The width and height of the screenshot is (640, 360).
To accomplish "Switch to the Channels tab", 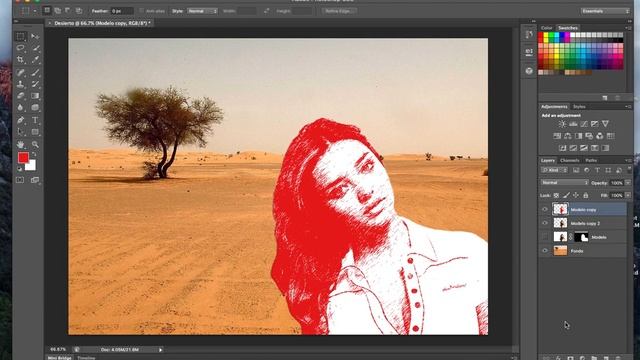I will [x=569, y=160].
